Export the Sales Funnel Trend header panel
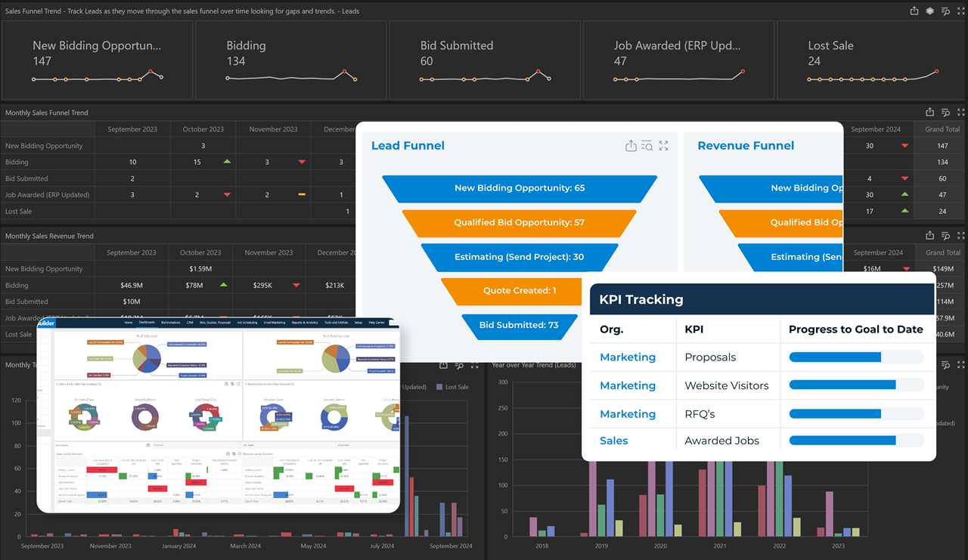Image resolution: width=968 pixels, height=560 pixels. 914,11
